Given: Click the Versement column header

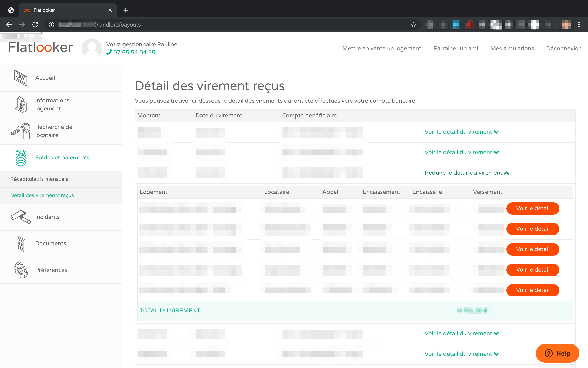Looking at the screenshot, I should point(487,192).
